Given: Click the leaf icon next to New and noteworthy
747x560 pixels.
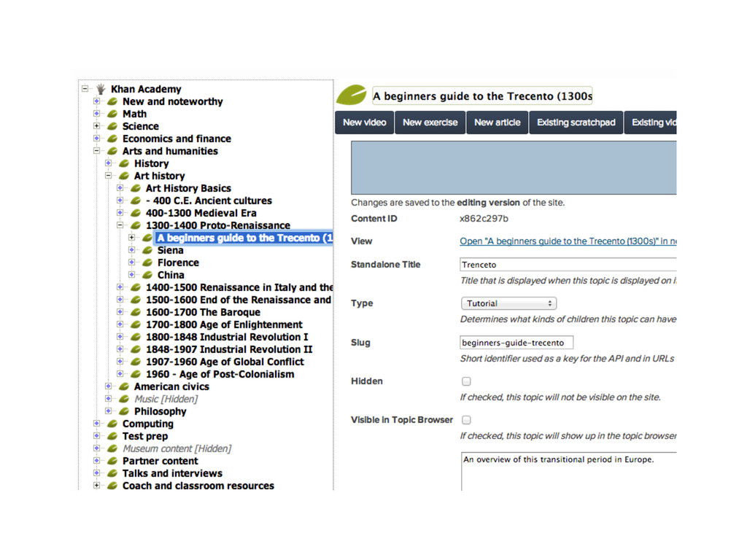Looking at the screenshot, I should coord(112,101).
